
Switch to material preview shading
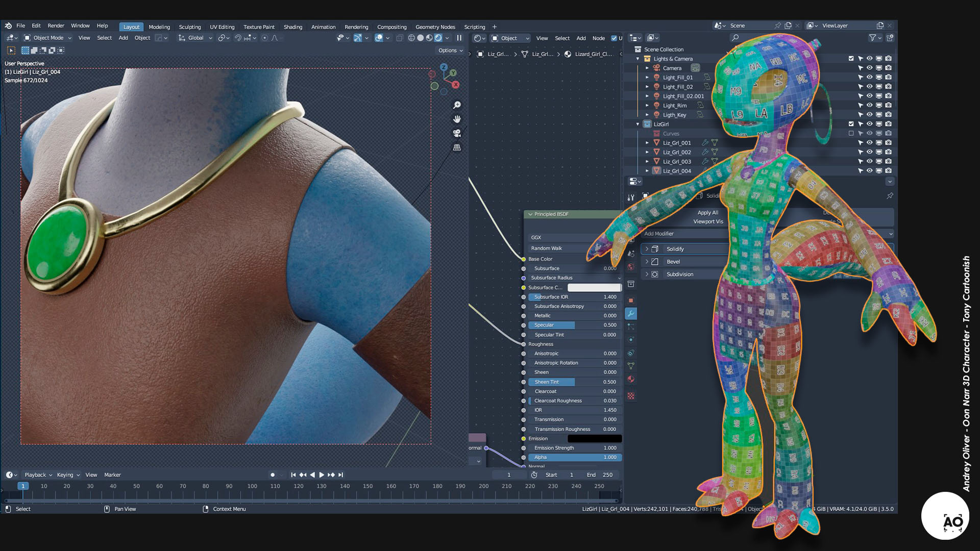[429, 38]
